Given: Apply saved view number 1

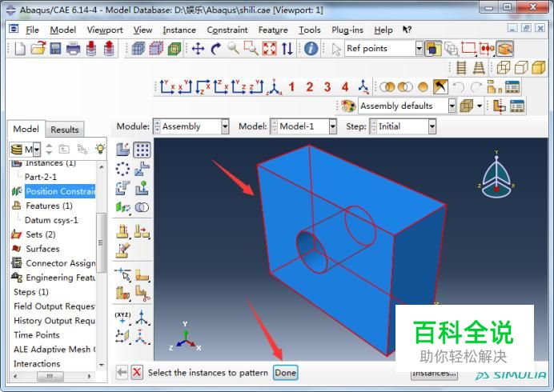Looking at the screenshot, I should [291, 87].
